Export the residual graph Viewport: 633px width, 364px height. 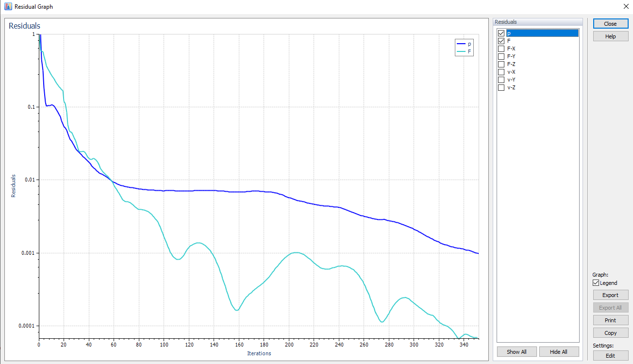pos(610,295)
